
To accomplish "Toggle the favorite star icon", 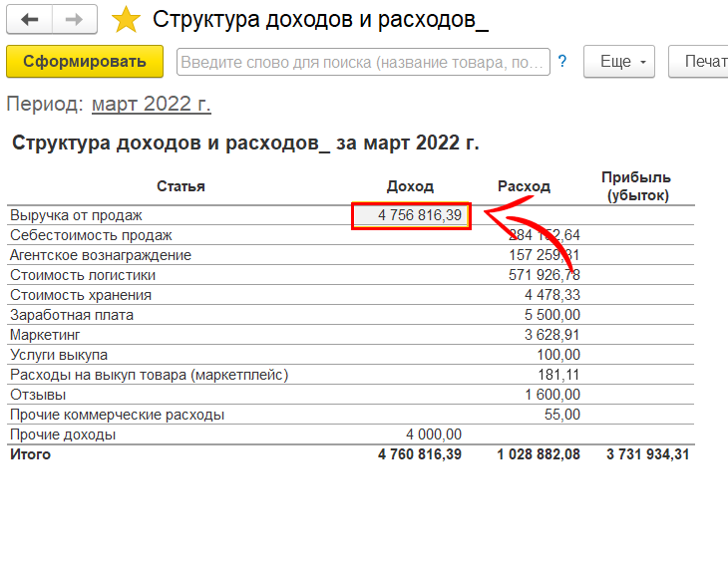I will click(x=126, y=20).
